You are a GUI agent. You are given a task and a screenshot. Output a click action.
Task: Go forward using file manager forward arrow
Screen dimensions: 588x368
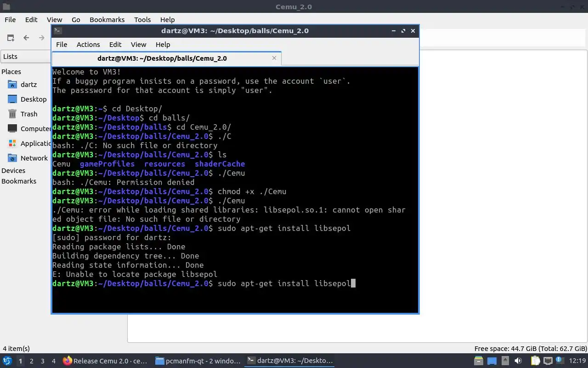click(x=42, y=38)
